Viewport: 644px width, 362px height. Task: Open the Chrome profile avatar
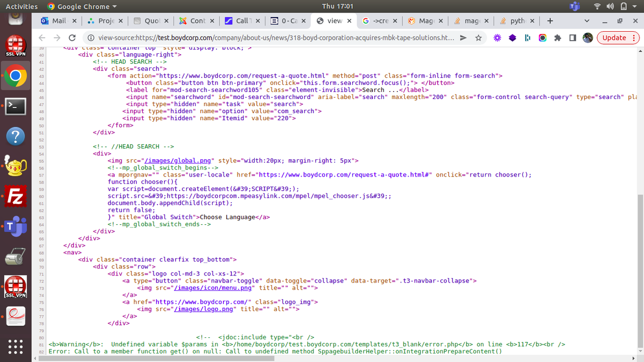588,38
